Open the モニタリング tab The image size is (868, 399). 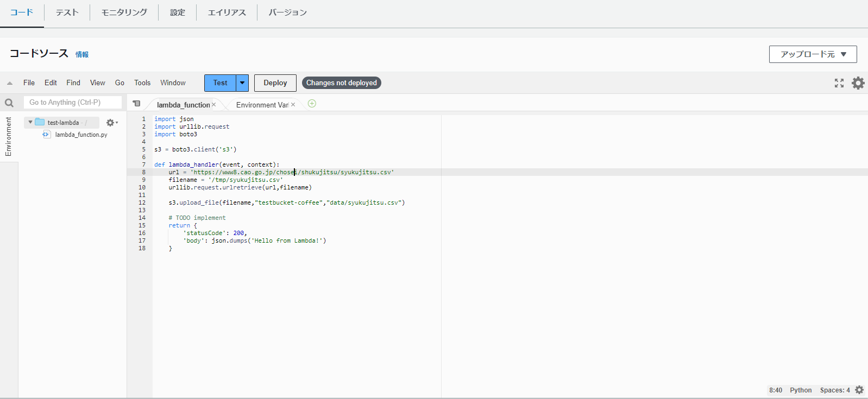tap(124, 12)
